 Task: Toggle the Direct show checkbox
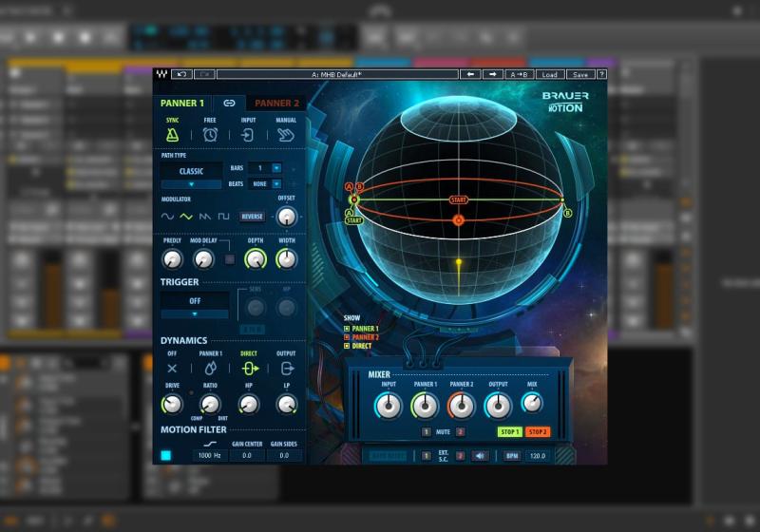[x=348, y=346]
